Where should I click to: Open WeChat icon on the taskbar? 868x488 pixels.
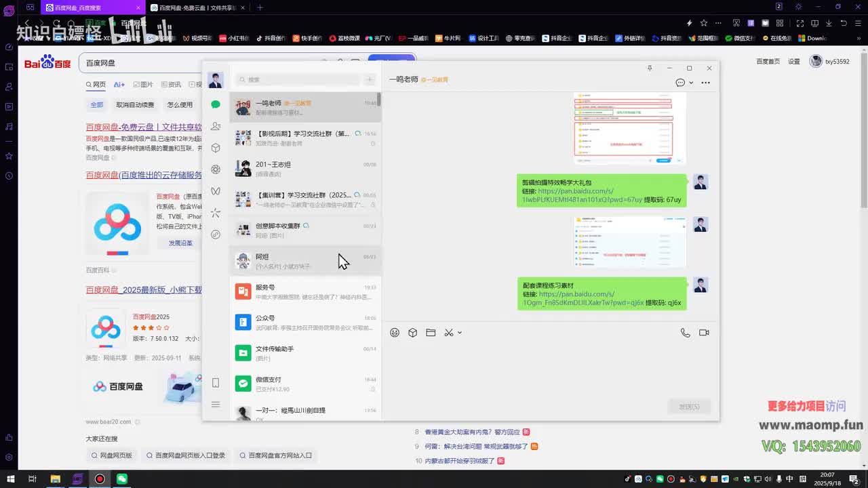click(x=121, y=479)
